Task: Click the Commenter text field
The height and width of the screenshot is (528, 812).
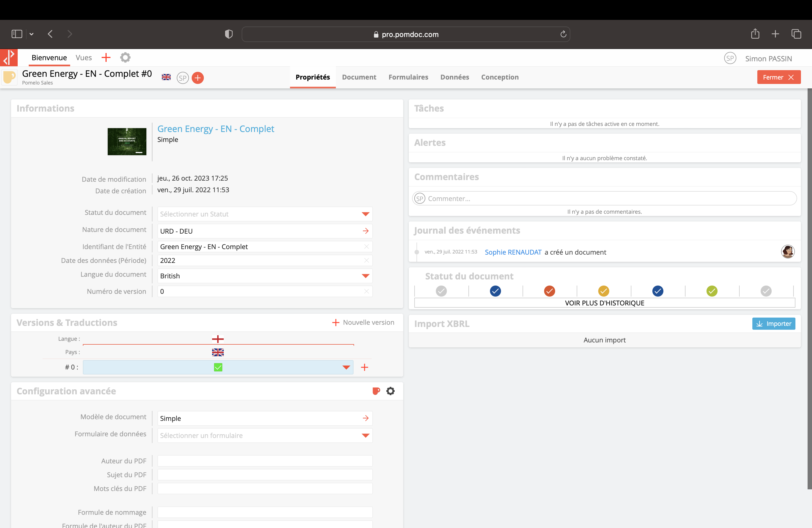Action: 607,199
